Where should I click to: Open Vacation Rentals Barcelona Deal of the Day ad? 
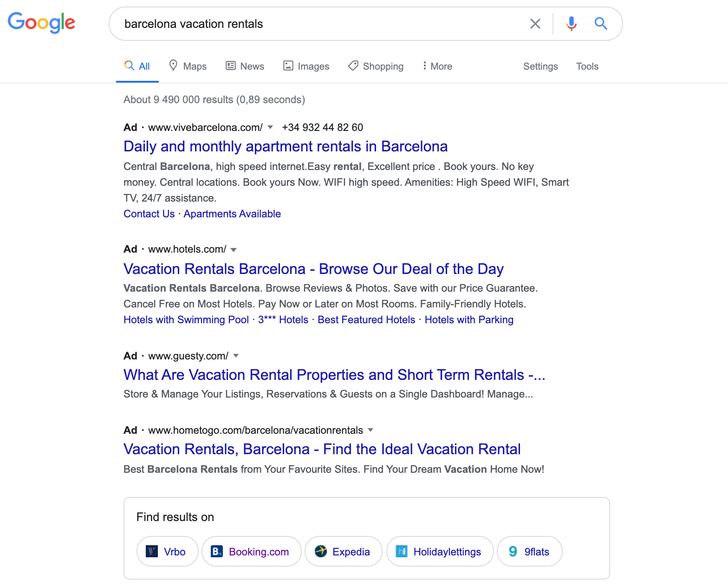[x=313, y=269]
